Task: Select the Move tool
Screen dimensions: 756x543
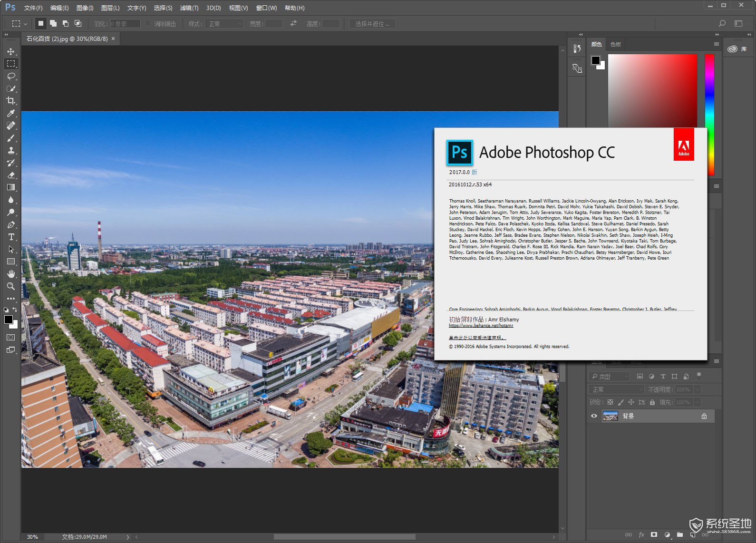Action: point(11,51)
